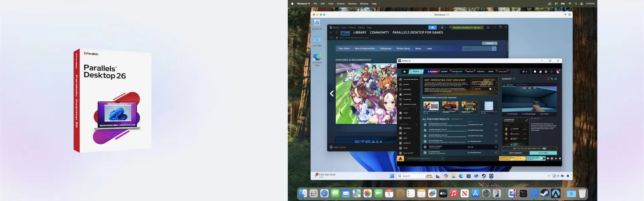Image resolution: width=644 pixels, height=201 pixels.
Task: Click Steam notification bell icon
Action: click(442, 27)
